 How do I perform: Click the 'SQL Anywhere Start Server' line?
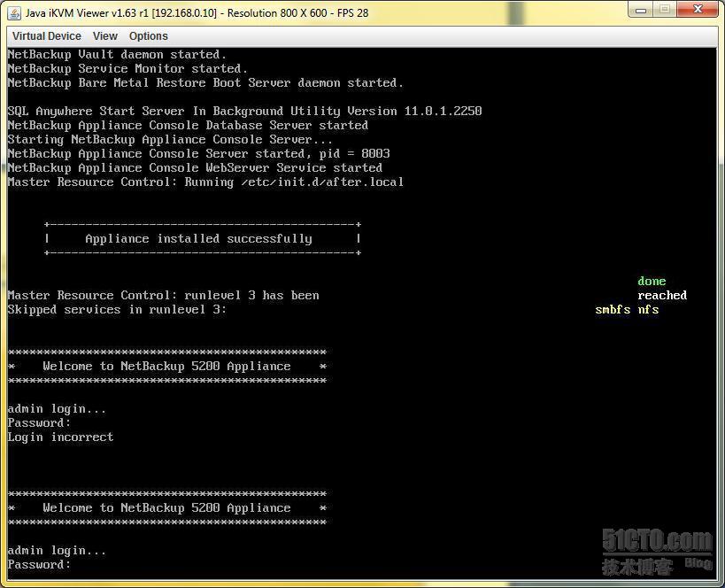pyautogui.click(x=245, y=112)
